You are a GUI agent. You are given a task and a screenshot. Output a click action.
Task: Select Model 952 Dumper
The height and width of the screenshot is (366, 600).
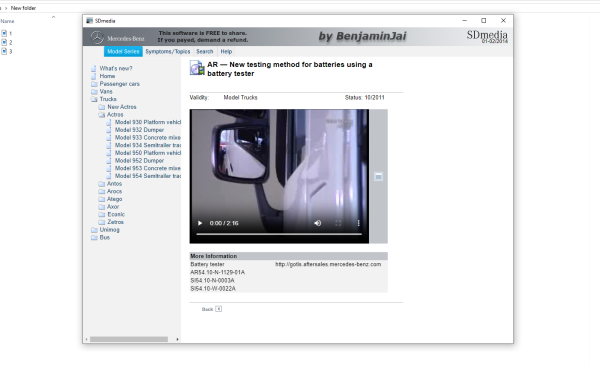[x=139, y=160]
